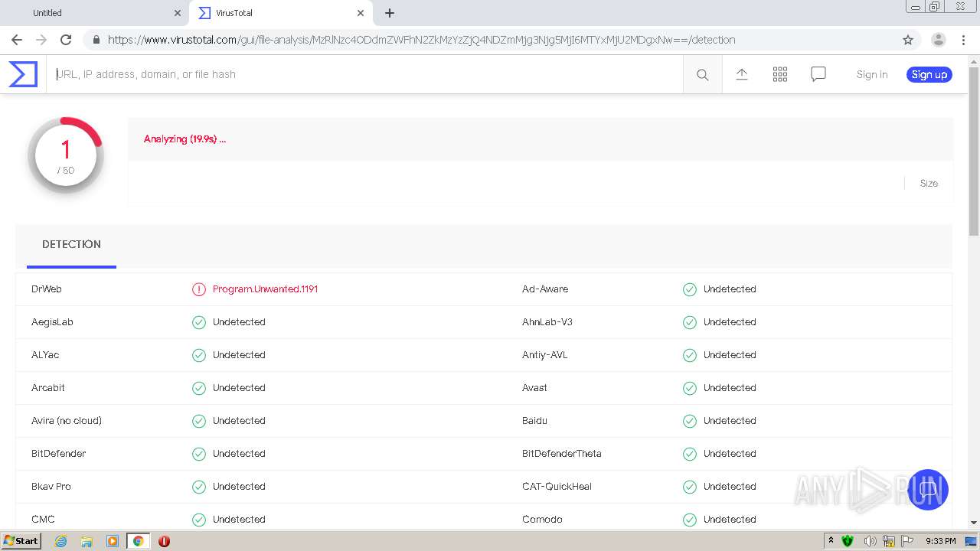View site info via the padlock icon
Image resolution: width=980 pixels, height=551 pixels.
(96, 40)
